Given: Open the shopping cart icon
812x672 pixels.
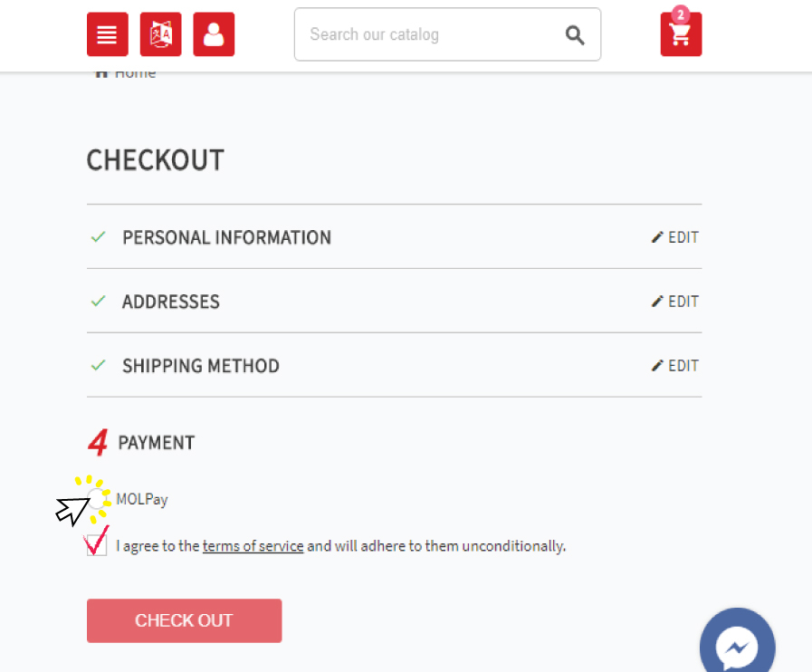Looking at the screenshot, I should (681, 34).
